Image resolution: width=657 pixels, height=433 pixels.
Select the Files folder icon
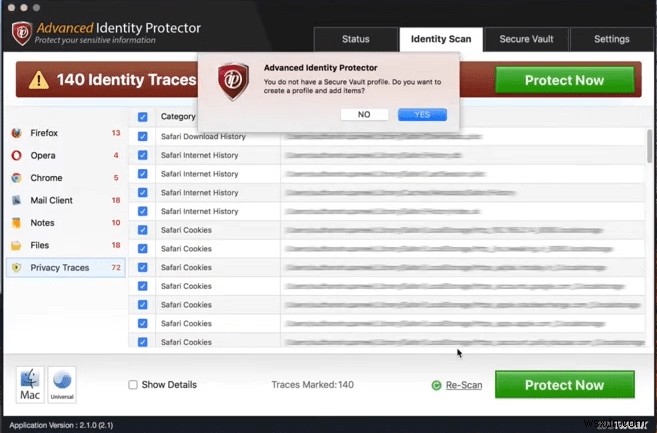pyautogui.click(x=17, y=245)
